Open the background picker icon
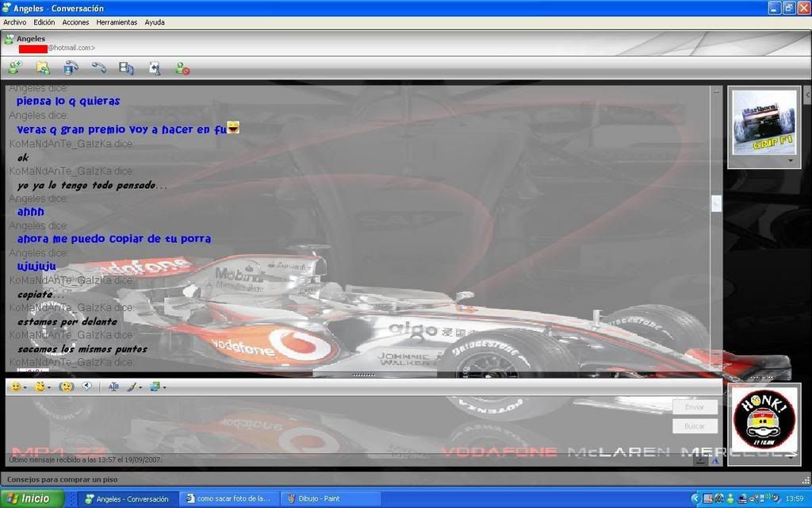This screenshot has height=508, width=812. tap(155, 387)
